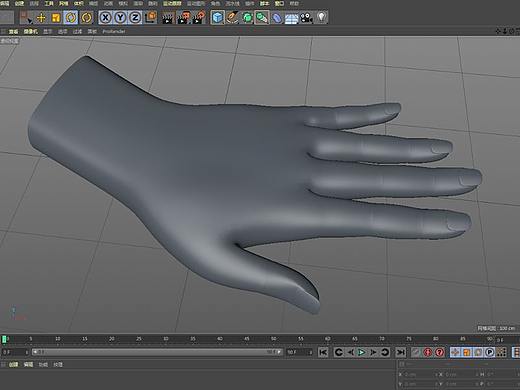Open the viewport 摄像机 (Cameras) menu
The height and width of the screenshot is (390, 520).
tap(31, 32)
